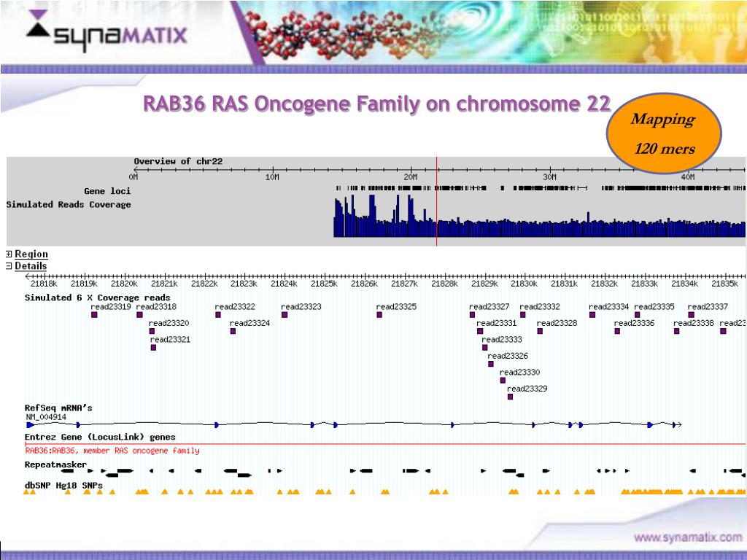747x560 pixels.
Task: Click the dbSNP Hg18 SNPs track heading
Action: [x=63, y=486]
